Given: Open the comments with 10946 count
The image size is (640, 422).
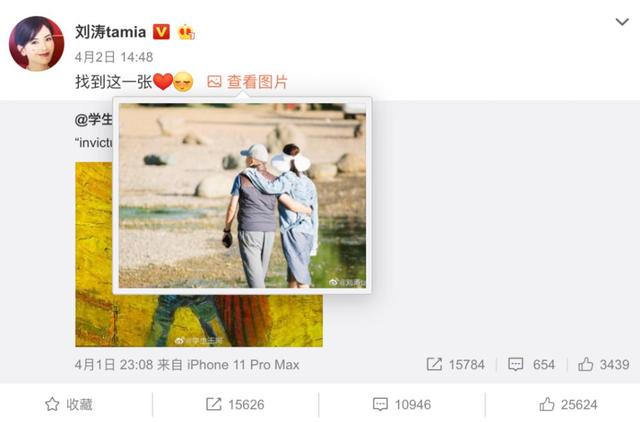Looking at the screenshot, I should point(402,404).
